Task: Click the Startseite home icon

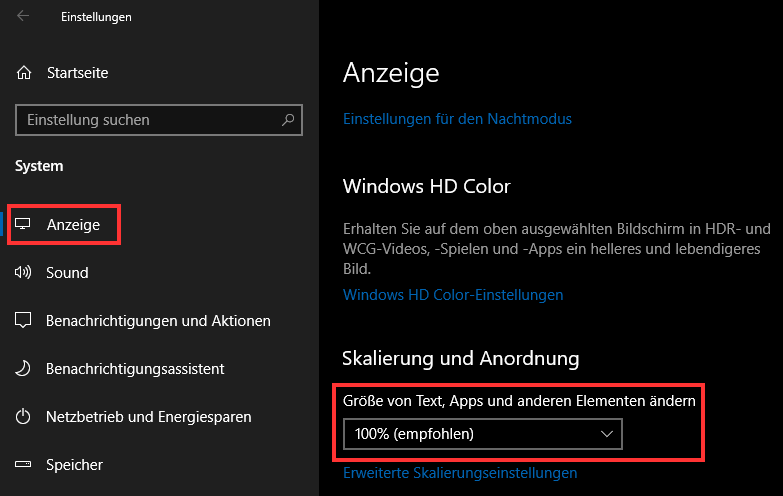Action: click(23, 73)
